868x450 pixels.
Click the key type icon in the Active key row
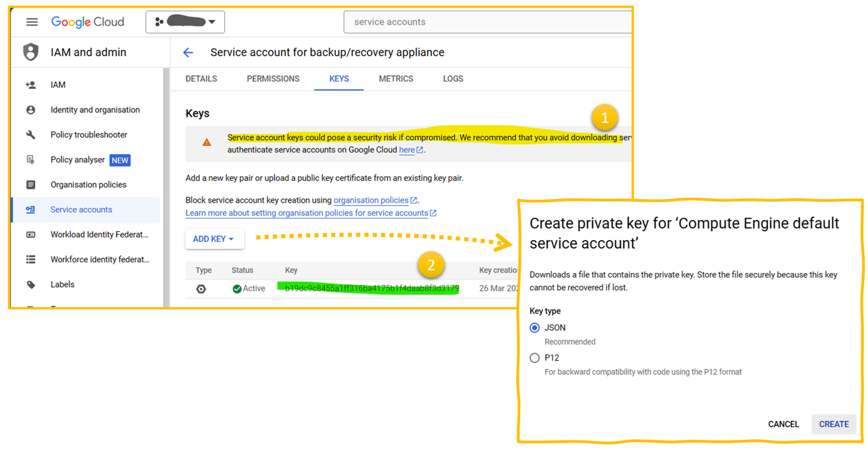[201, 288]
